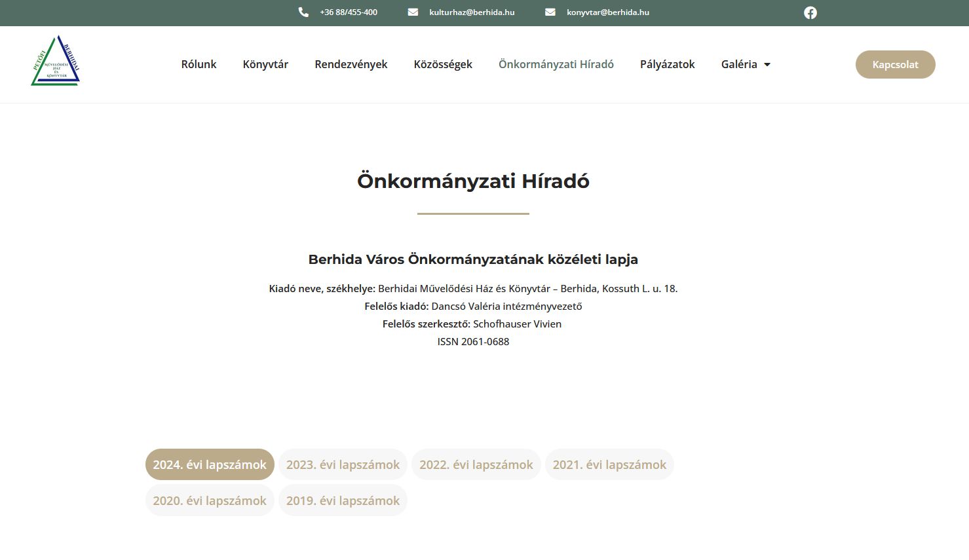969x560 pixels.
Task: Click the Berhida Város Önkormányzatának közéleti lapja subtitle
Action: 473,259
